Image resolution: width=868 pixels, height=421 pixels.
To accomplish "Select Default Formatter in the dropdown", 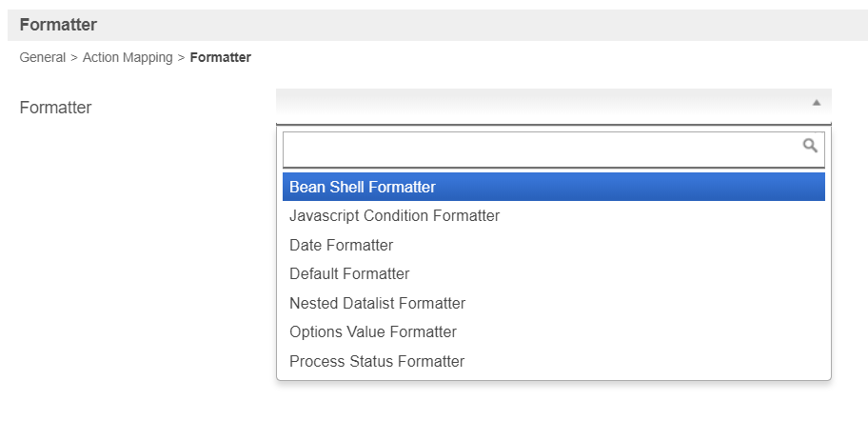I will pos(349,274).
